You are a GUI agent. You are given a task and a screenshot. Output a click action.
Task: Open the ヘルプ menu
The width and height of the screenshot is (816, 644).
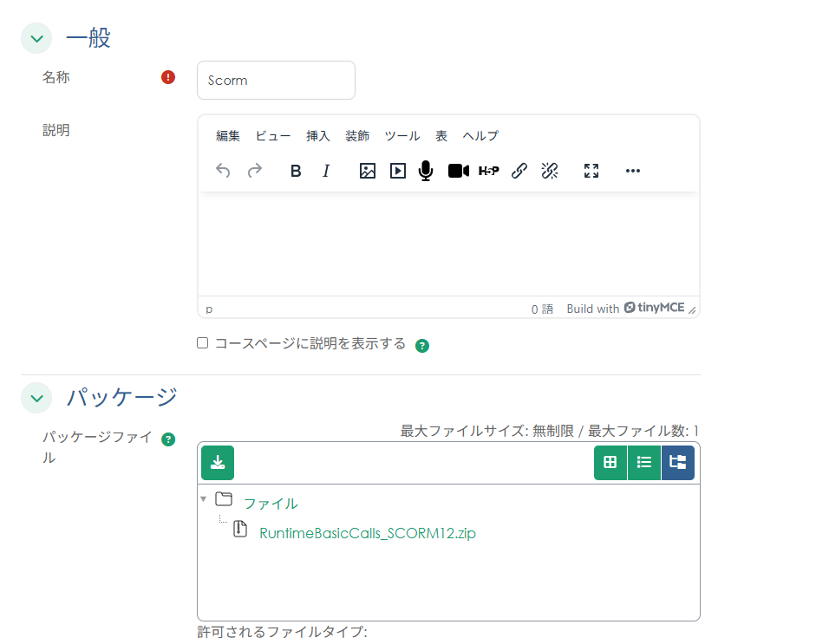[x=480, y=136]
